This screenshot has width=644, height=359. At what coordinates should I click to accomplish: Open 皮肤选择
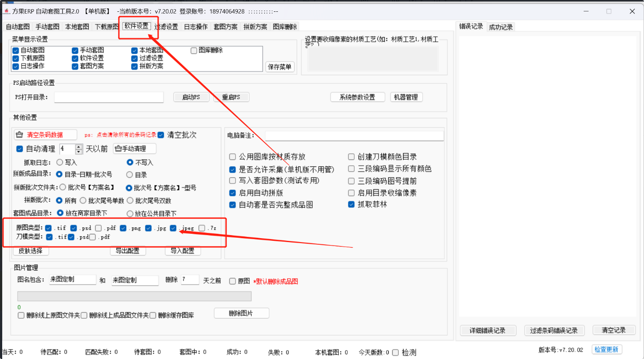pos(31,251)
